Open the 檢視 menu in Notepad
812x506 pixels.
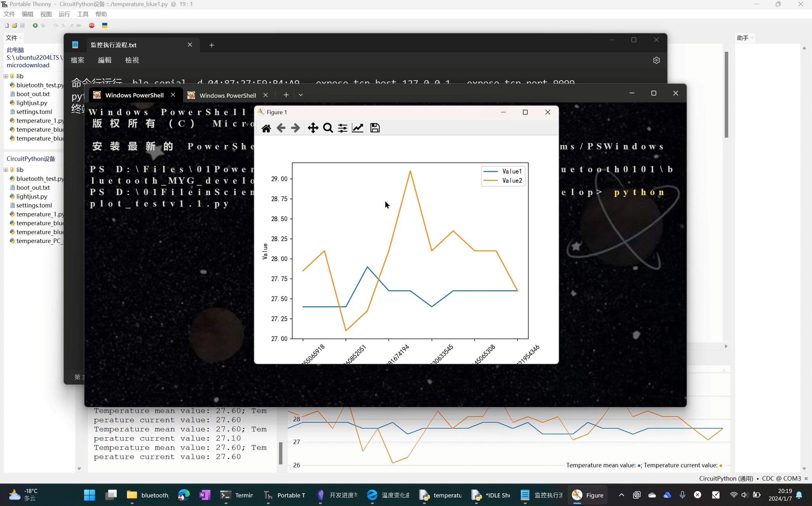[132, 60]
